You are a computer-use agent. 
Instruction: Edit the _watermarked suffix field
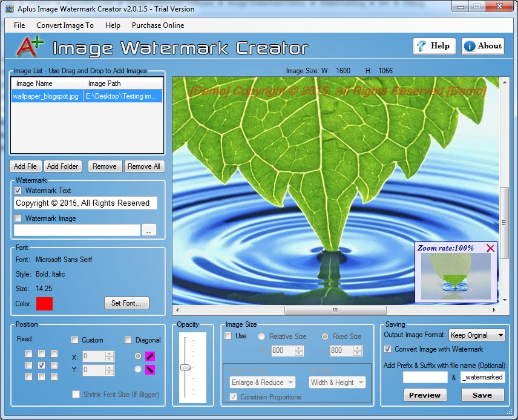click(x=483, y=377)
